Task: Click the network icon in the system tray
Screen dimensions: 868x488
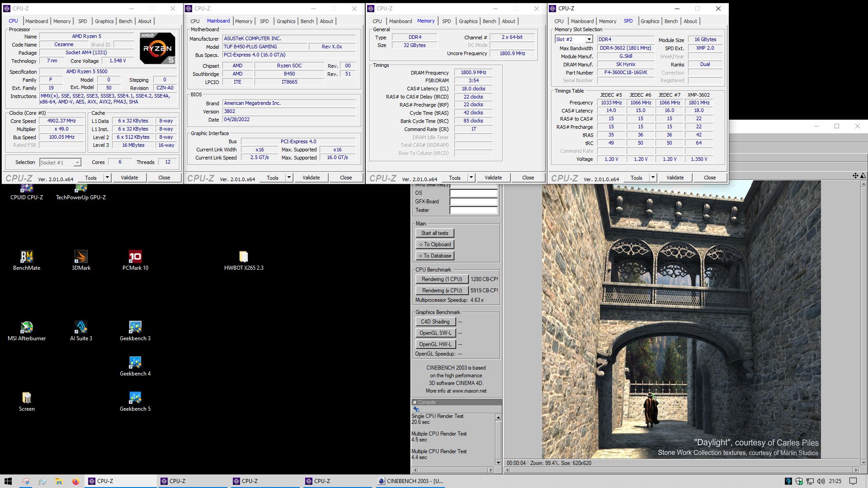Action: click(810, 481)
